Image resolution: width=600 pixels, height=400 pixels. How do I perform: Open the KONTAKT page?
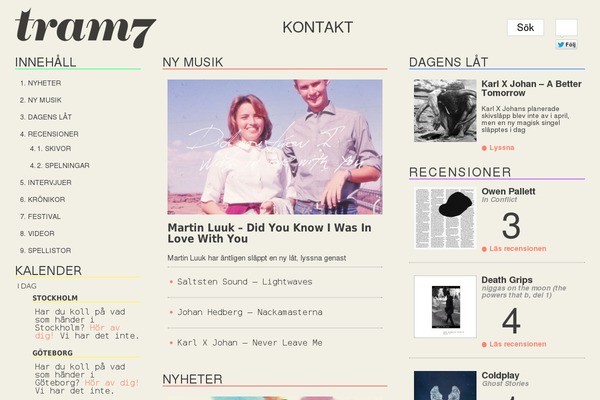(x=318, y=28)
